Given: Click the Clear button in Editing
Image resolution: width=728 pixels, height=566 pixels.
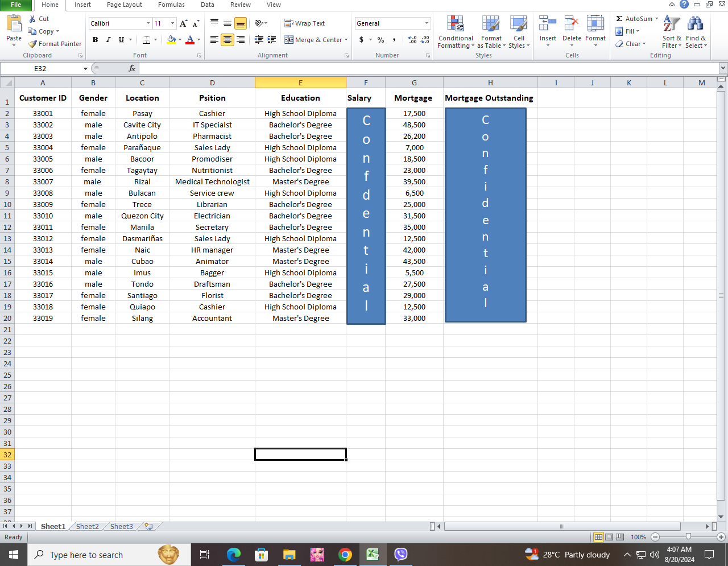Looking at the screenshot, I should (x=630, y=44).
